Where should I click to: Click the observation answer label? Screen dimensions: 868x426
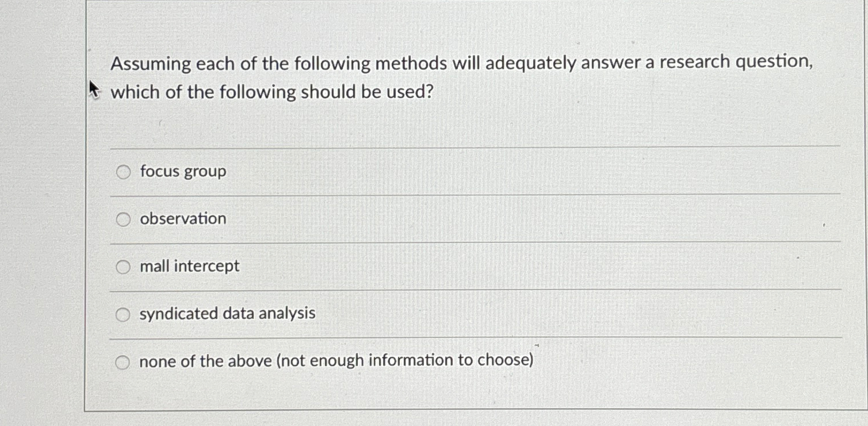(x=183, y=219)
